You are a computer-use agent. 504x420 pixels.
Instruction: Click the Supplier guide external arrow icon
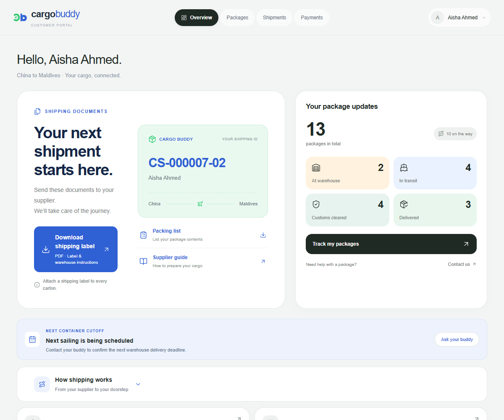click(x=263, y=261)
